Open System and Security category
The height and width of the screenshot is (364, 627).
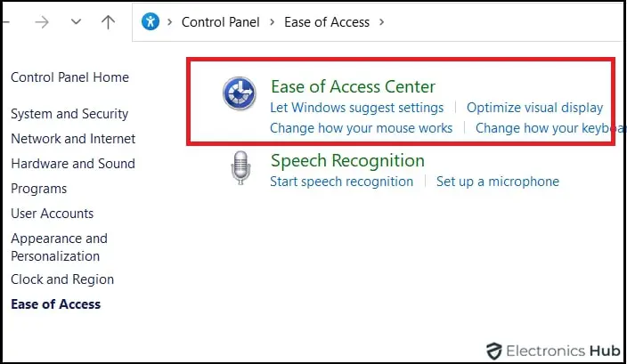point(69,114)
